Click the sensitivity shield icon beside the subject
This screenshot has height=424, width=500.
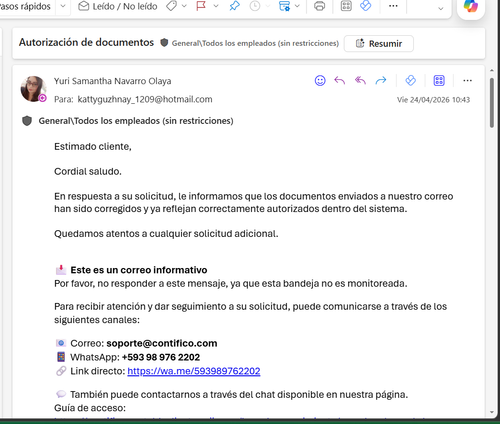[164, 43]
